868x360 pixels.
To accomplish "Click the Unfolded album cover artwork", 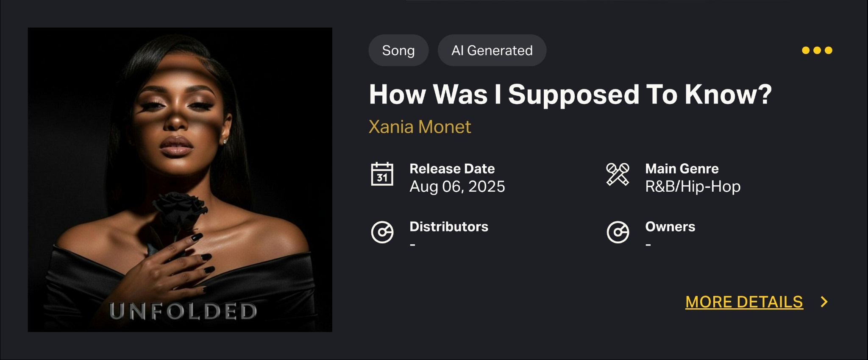I will tap(180, 180).
